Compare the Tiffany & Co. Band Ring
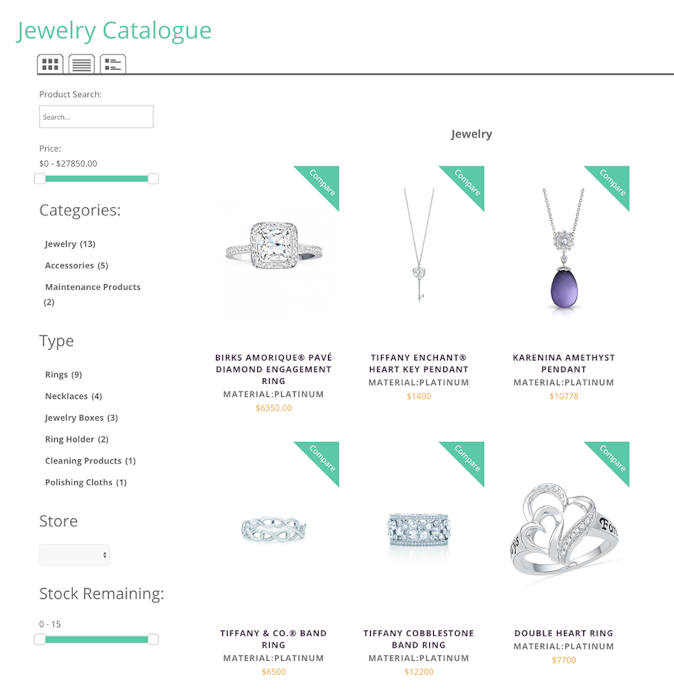 point(323,458)
